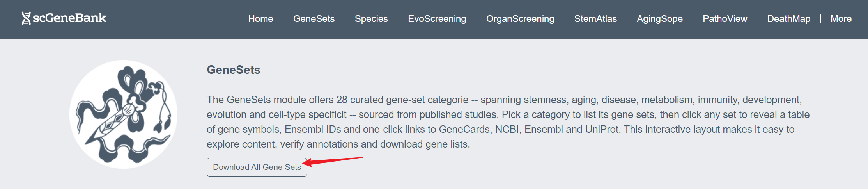Click the vertical divider before More
The height and width of the screenshot is (189, 868).
(x=821, y=19)
